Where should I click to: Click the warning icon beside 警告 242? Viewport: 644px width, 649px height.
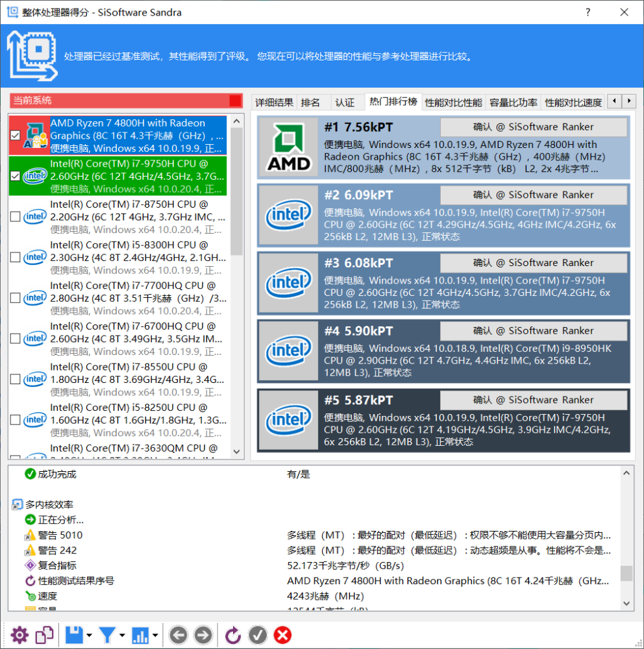tap(29, 550)
